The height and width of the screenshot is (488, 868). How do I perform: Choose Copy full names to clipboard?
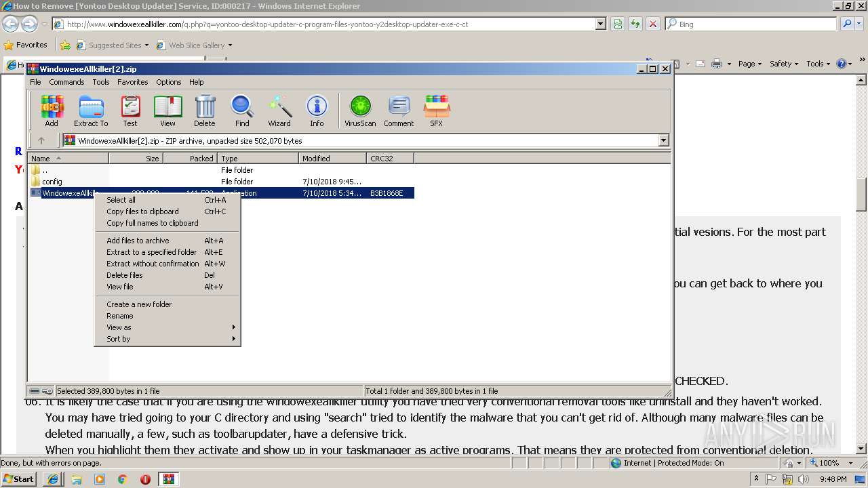(x=167, y=223)
